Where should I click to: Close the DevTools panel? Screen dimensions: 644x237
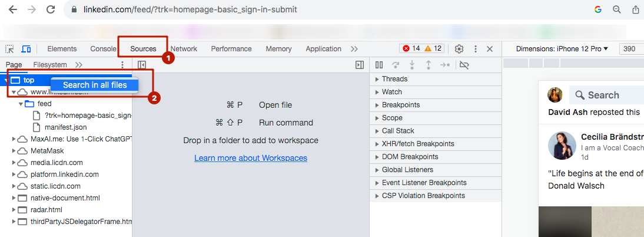[x=490, y=49]
